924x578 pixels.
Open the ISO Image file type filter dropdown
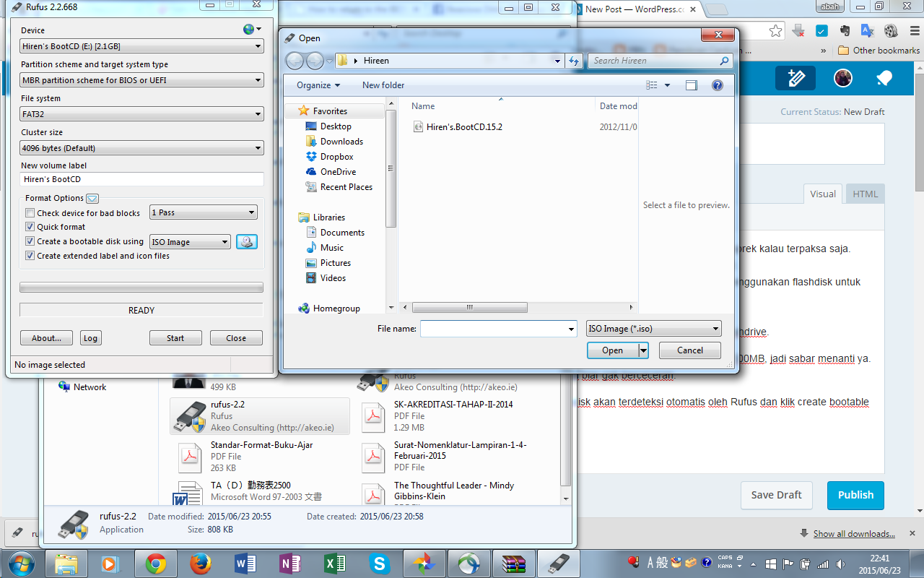click(653, 329)
